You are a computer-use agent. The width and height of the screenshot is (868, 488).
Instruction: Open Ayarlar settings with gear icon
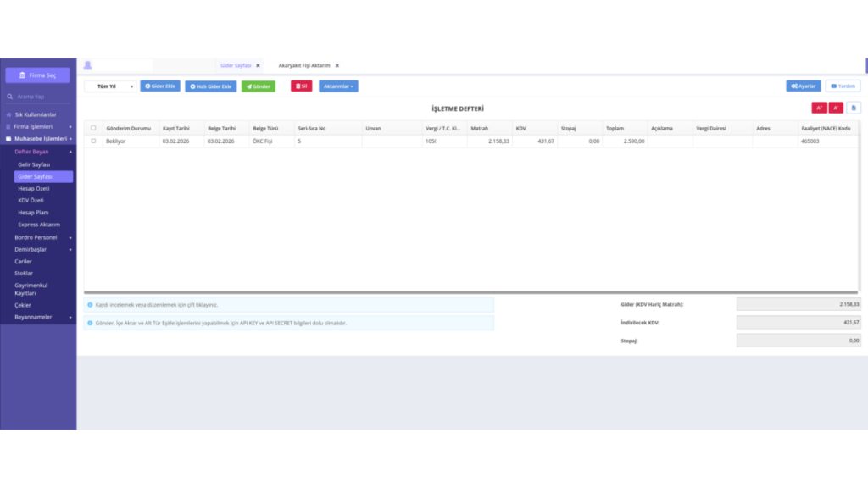pos(804,86)
